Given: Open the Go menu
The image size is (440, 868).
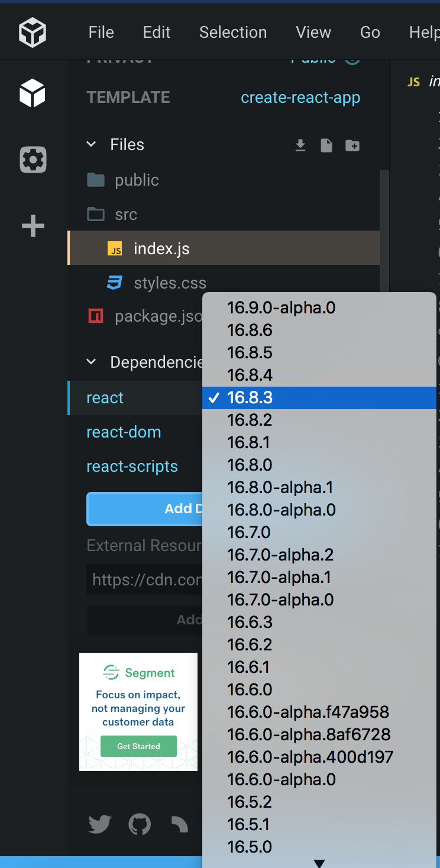Looking at the screenshot, I should (370, 33).
